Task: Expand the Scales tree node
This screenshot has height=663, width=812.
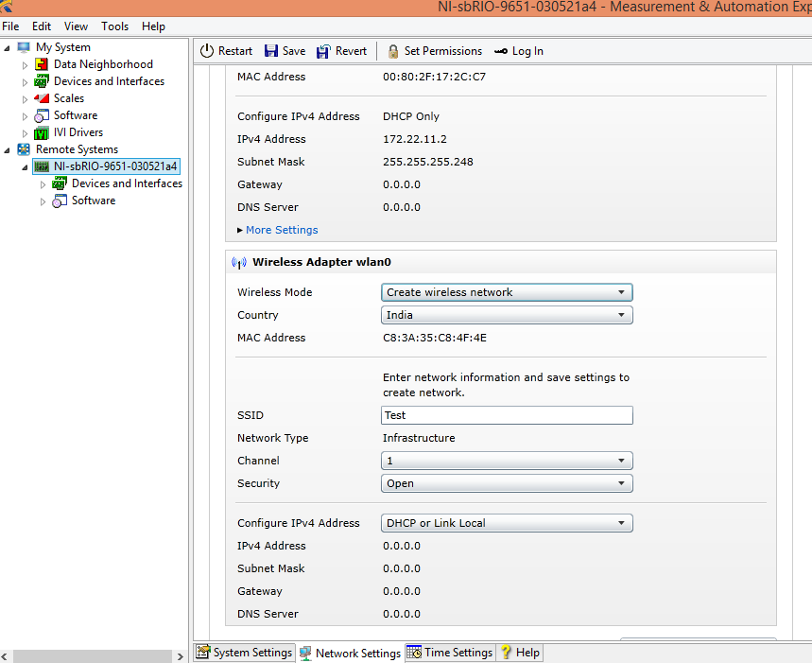Action: point(25,99)
